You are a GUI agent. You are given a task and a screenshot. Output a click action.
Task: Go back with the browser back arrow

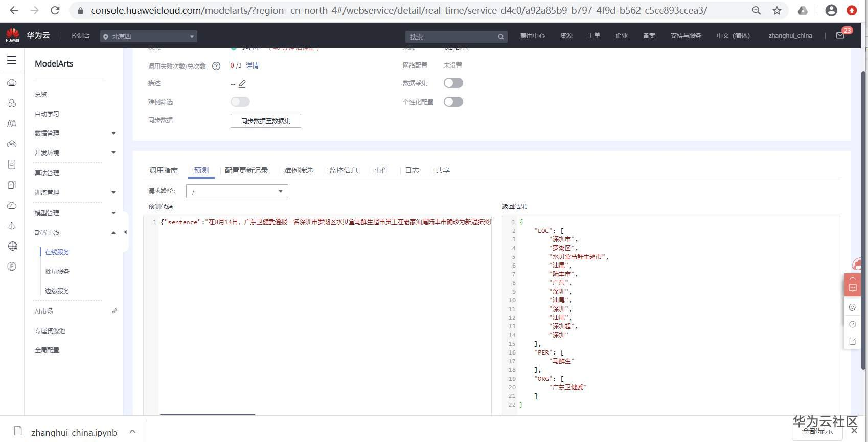(14, 10)
